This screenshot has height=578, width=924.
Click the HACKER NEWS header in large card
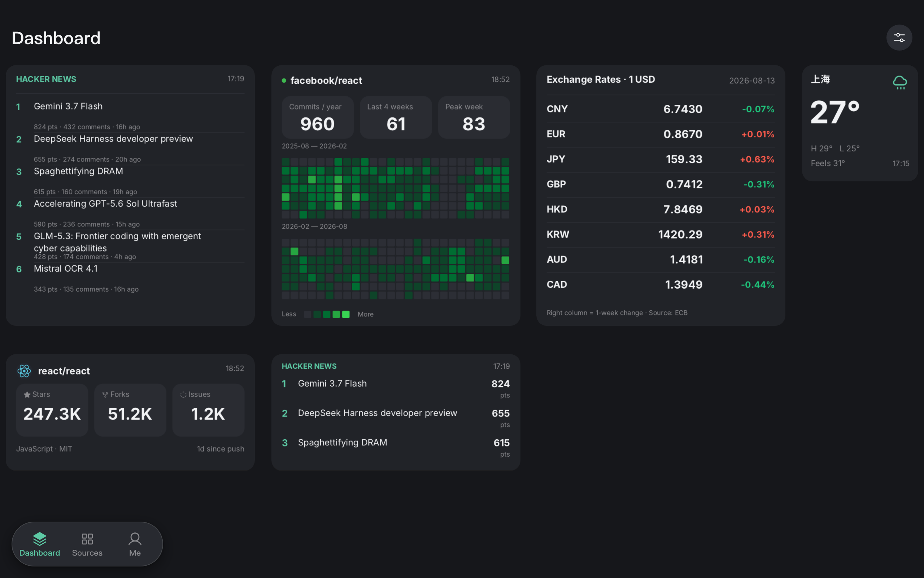point(46,79)
